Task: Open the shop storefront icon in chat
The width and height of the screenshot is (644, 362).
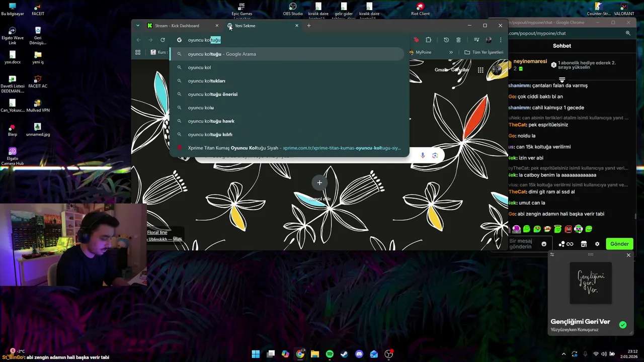Action: [584, 244]
